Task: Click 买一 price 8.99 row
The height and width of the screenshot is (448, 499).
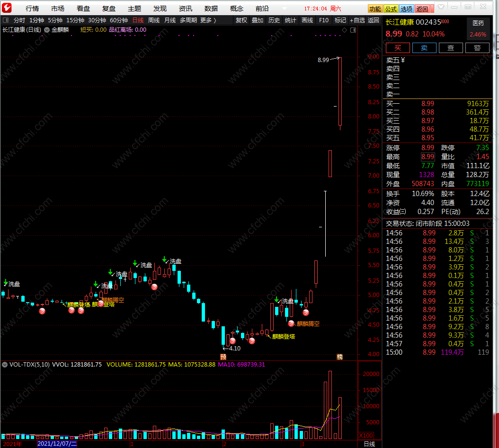Action: tap(437, 104)
